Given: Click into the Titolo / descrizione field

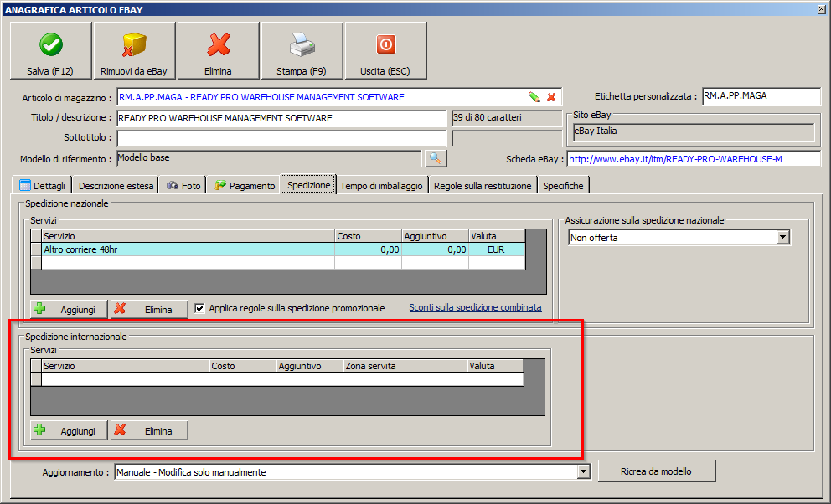Looking at the screenshot, I should coord(281,118).
